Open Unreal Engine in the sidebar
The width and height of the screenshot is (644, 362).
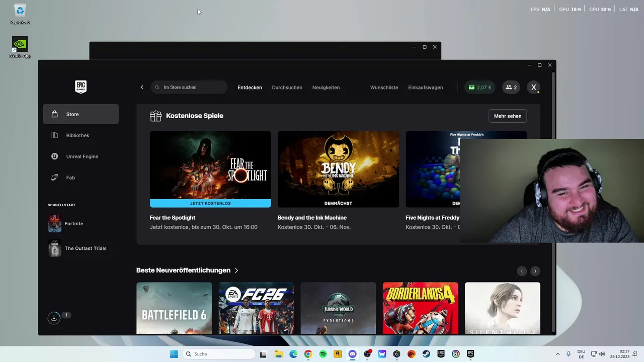tap(80, 156)
